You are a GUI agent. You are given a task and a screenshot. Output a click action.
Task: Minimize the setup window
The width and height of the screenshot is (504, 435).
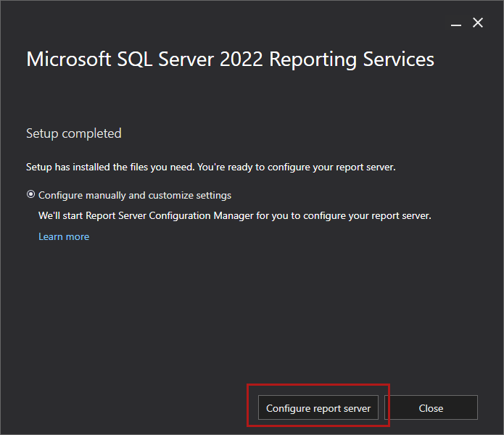tap(455, 23)
